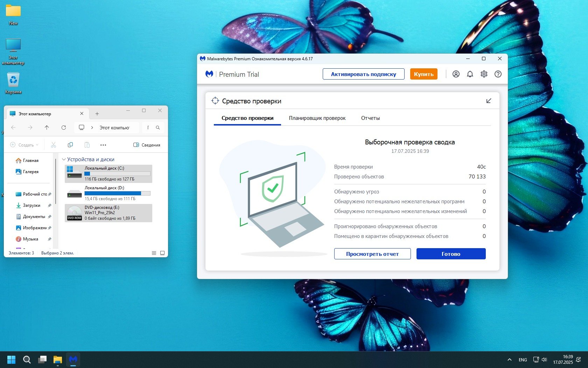Show hidden tray icons chevron
Viewport: 588px width, 368px height.
(510, 360)
